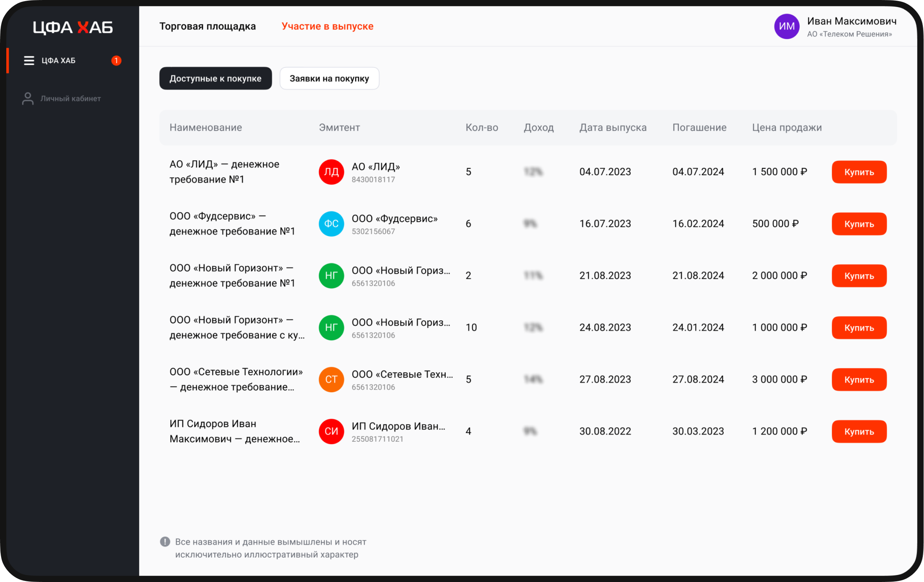This screenshot has width=924, height=582.
Task: Click the info icon beside the disclaimer
Action: click(165, 542)
